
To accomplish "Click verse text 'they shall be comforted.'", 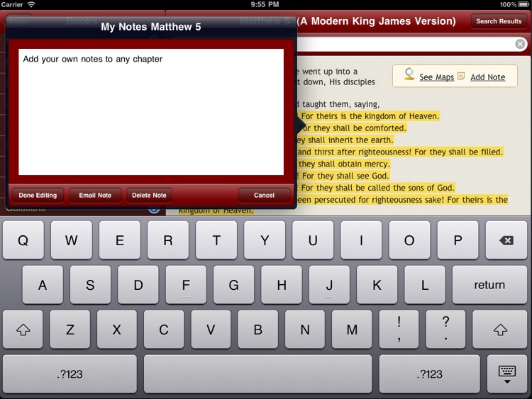I will point(360,128).
